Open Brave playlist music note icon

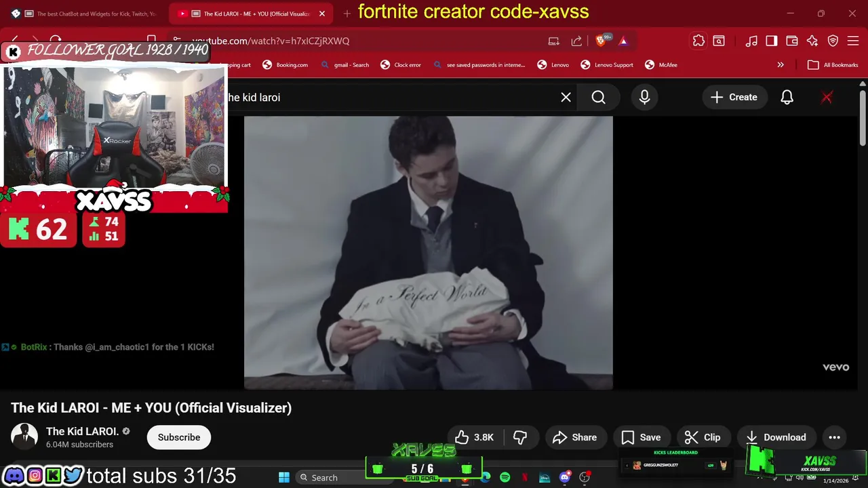[751, 41]
